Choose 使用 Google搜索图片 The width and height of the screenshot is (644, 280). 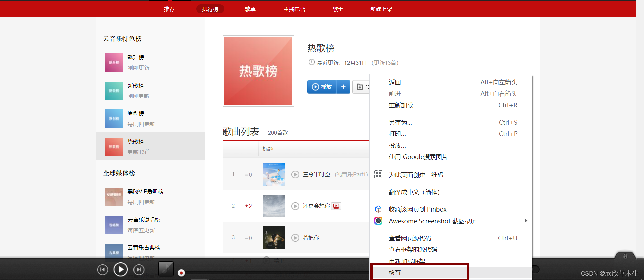point(451,157)
